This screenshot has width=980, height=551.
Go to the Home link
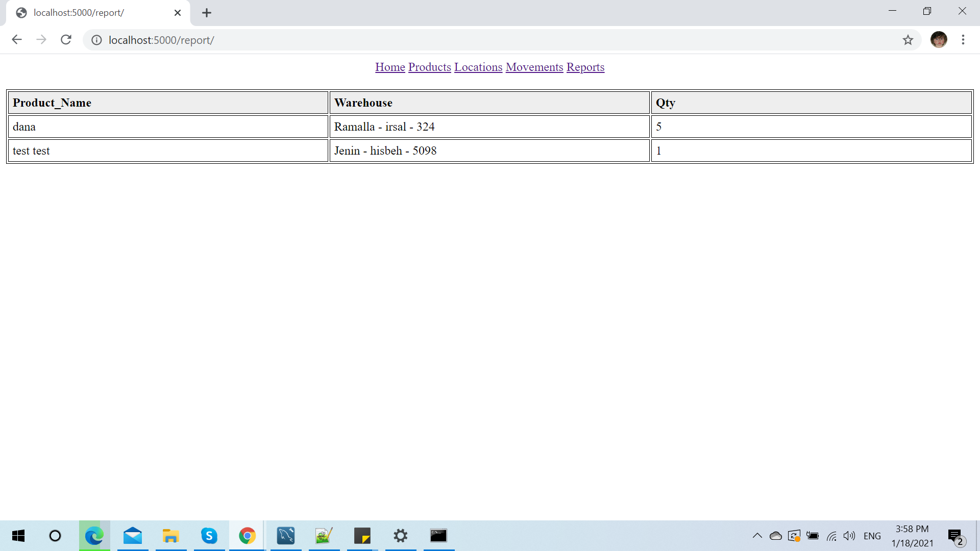pos(390,67)
